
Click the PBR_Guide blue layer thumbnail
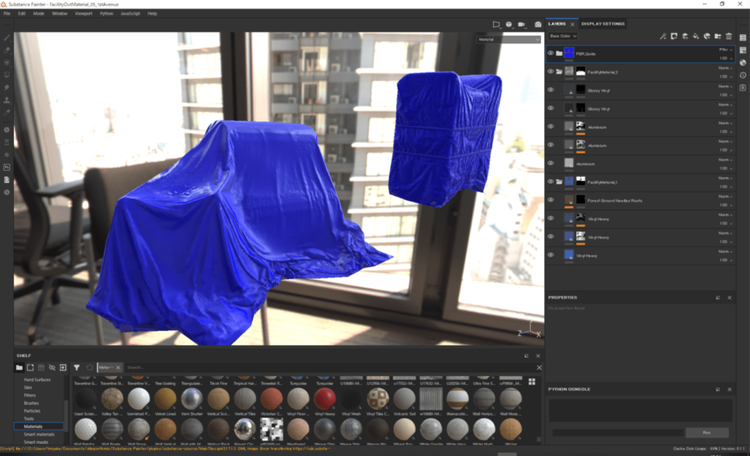click(x=569, y=54)
